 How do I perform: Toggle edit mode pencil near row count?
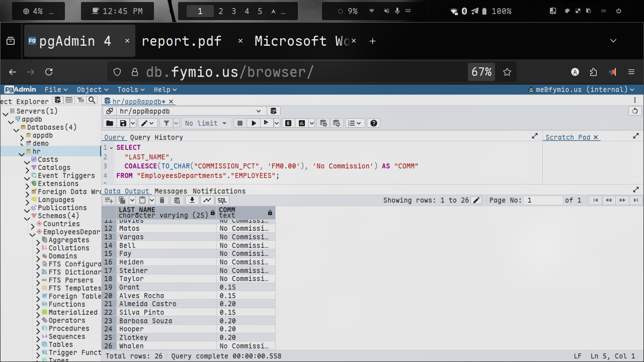[x=476, y=200]
